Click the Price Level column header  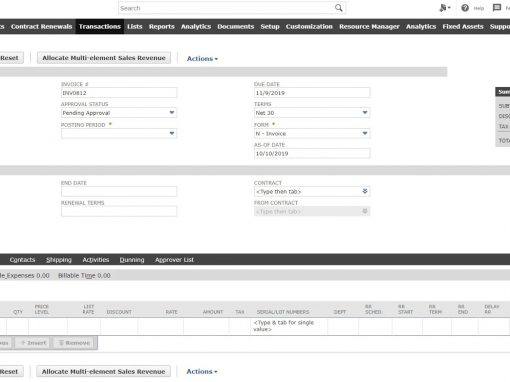(42, 309)
